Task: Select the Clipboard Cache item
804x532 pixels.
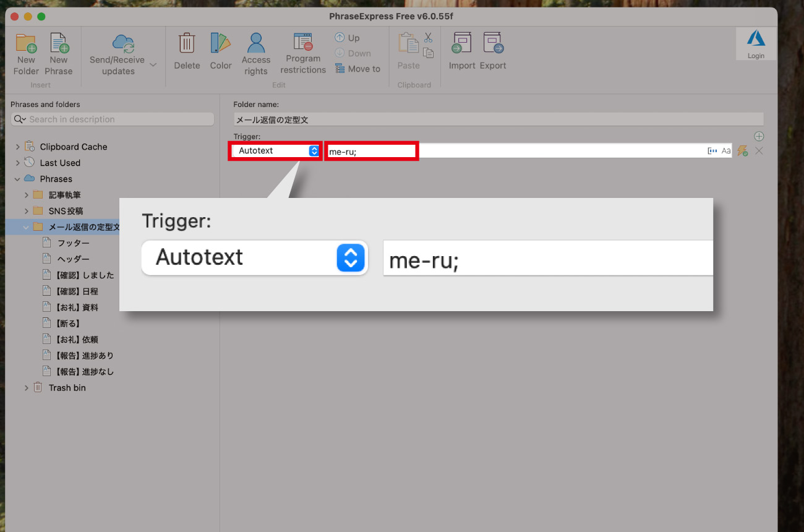Action: tap(74, 147)
